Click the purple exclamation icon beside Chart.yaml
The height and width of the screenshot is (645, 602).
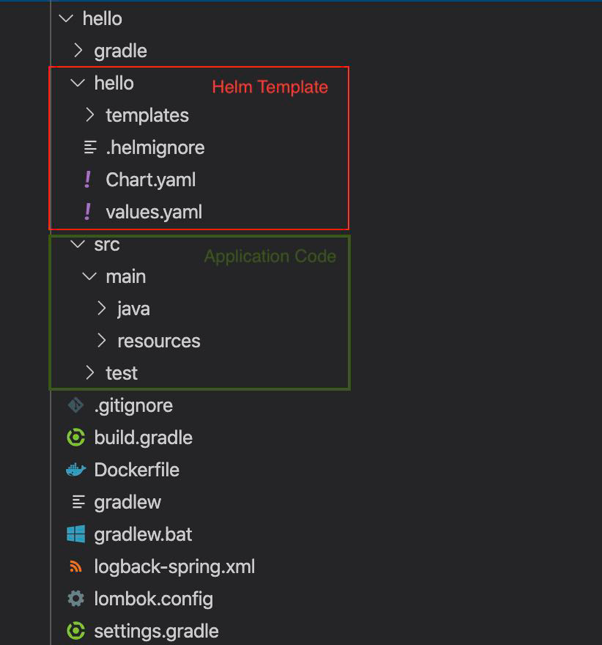(x=88, y=180)
